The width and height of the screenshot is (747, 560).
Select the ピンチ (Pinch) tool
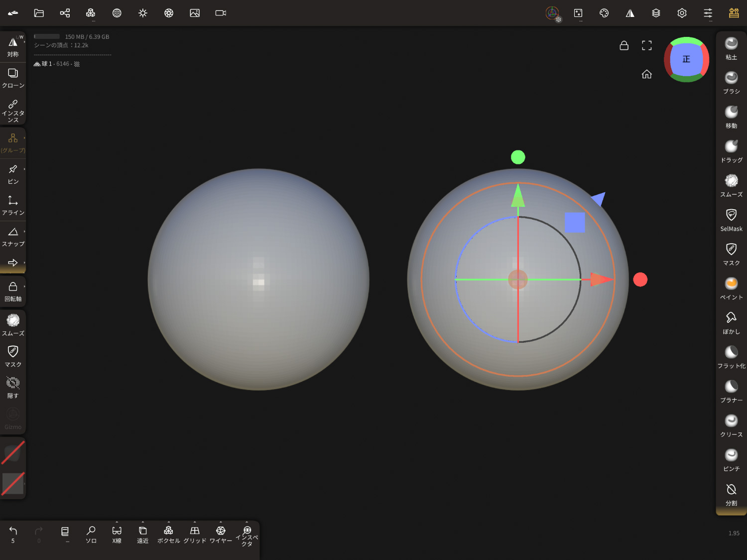point(731,460)
